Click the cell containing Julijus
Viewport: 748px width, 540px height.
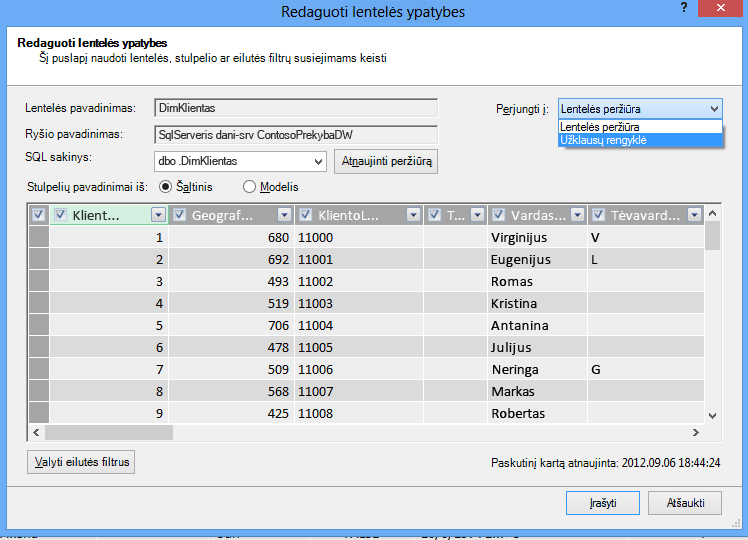(x=537, y=347)
